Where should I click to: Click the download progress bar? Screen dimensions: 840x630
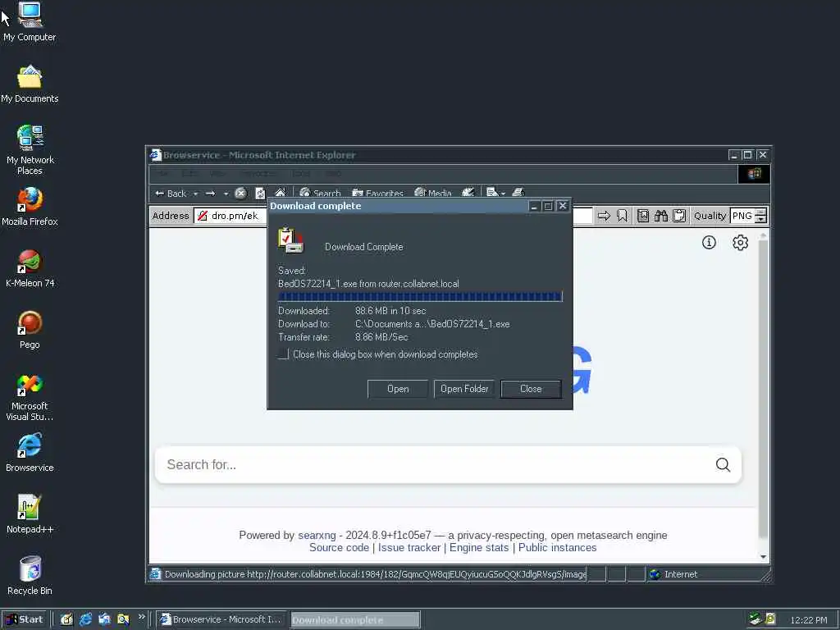click(x=420, y=297)
